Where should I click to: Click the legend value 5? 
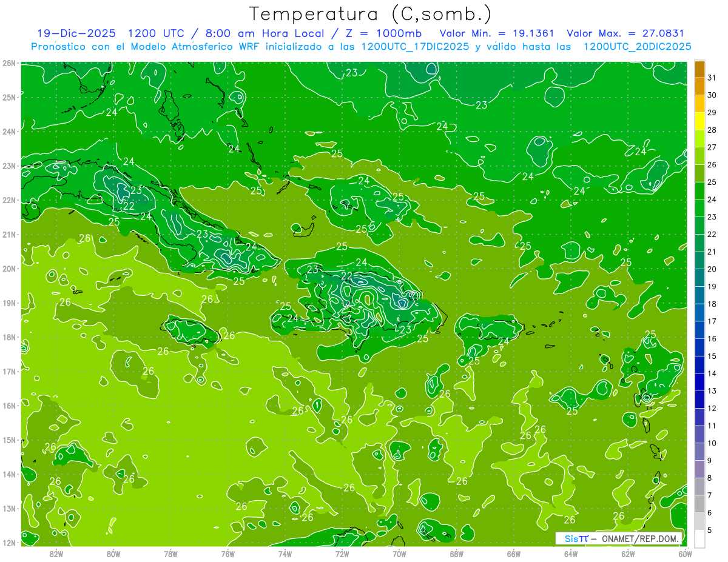point(710,530)
